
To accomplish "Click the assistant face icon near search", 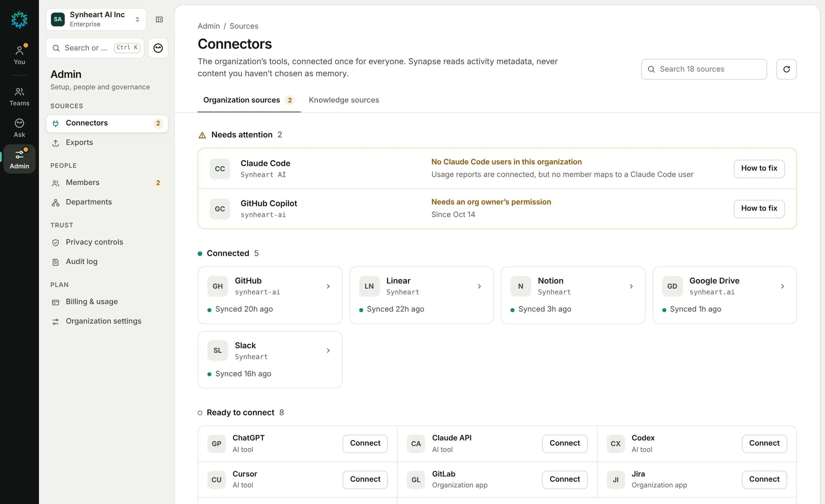I will pos(158,48).
